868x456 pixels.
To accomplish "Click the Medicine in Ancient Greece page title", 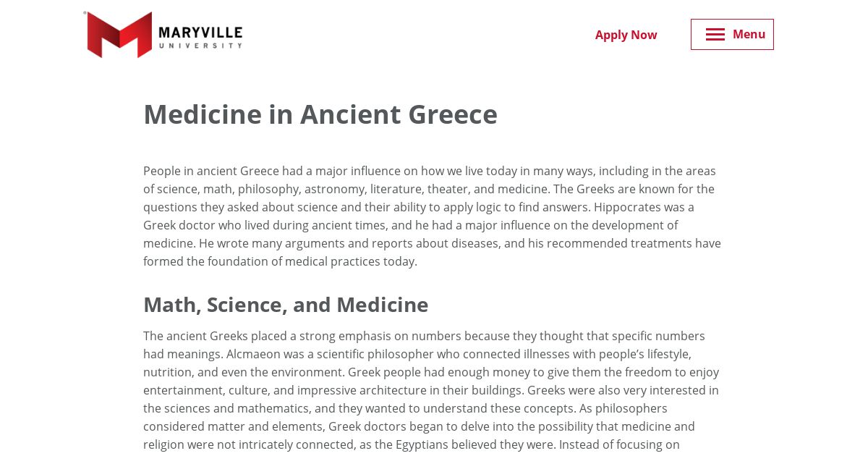I will coord(320,114).
